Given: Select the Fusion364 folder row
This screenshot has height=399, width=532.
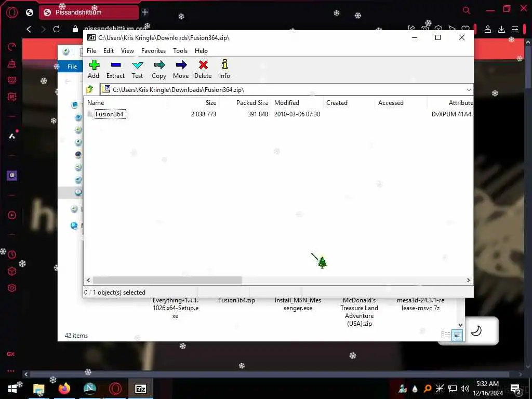Looking at the screenshot, I should coord(109,114).
